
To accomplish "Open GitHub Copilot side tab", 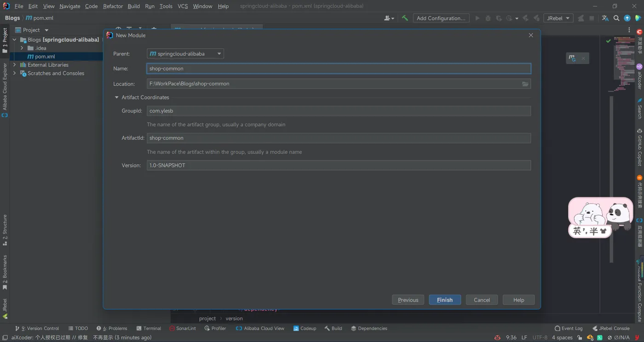I will pyautogui.click(x=639, y=147).
